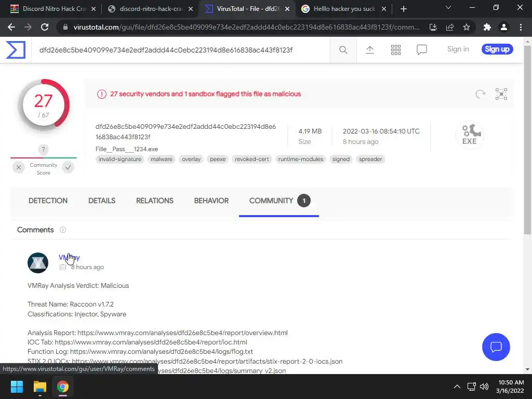Click the invalid-signature tag
The image size is (532, 399).
120,159
